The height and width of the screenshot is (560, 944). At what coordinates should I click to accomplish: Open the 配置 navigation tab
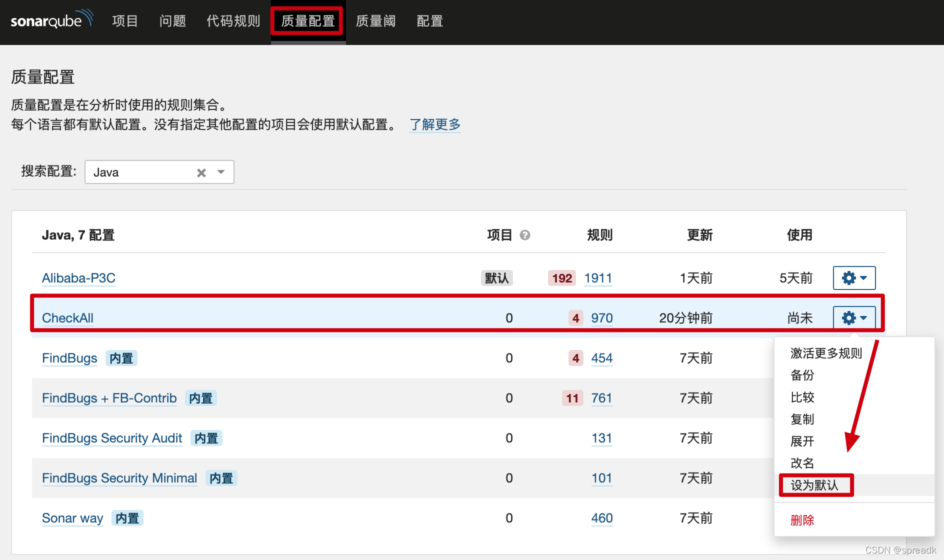(x=430, y=21)
